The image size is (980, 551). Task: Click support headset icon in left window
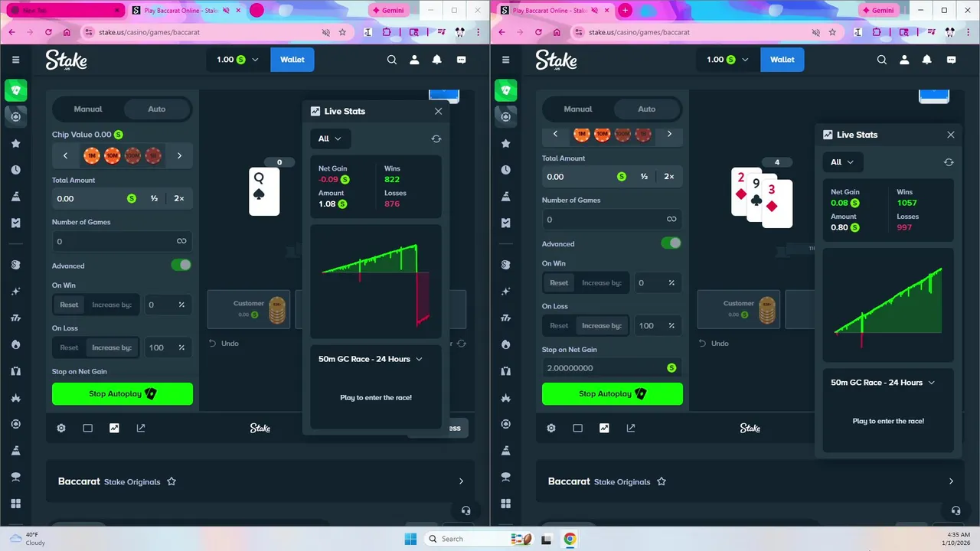pos(465,510)
